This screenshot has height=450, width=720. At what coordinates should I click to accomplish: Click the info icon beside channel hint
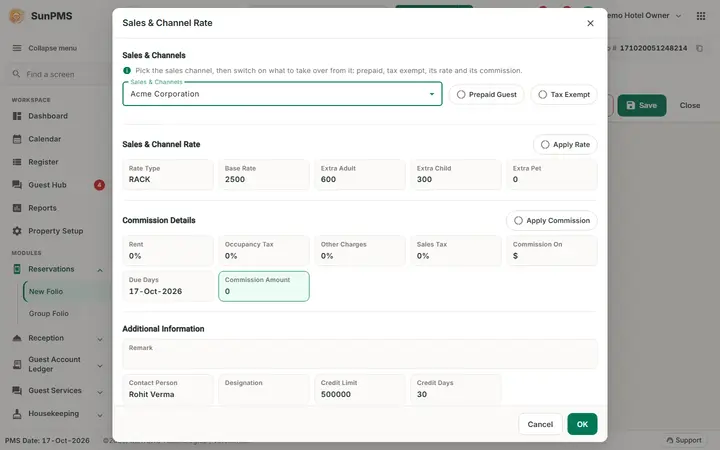tap(127, 71)
